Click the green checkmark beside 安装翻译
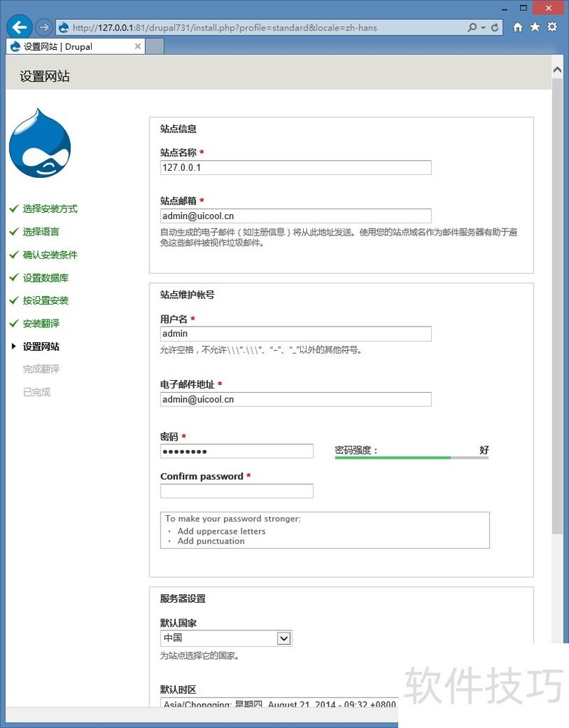Screen dimensions: 569x728 (x=14, y=323)
